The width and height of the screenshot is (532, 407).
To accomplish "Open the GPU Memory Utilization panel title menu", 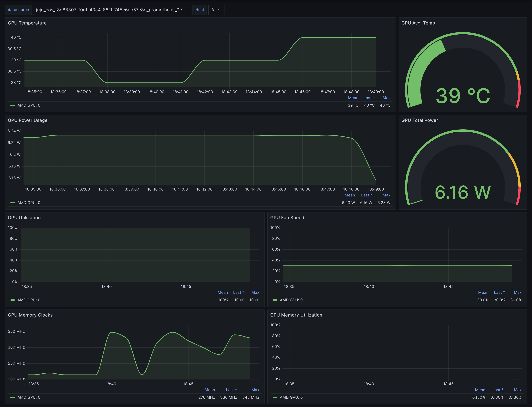I will [x=296, y=315].
